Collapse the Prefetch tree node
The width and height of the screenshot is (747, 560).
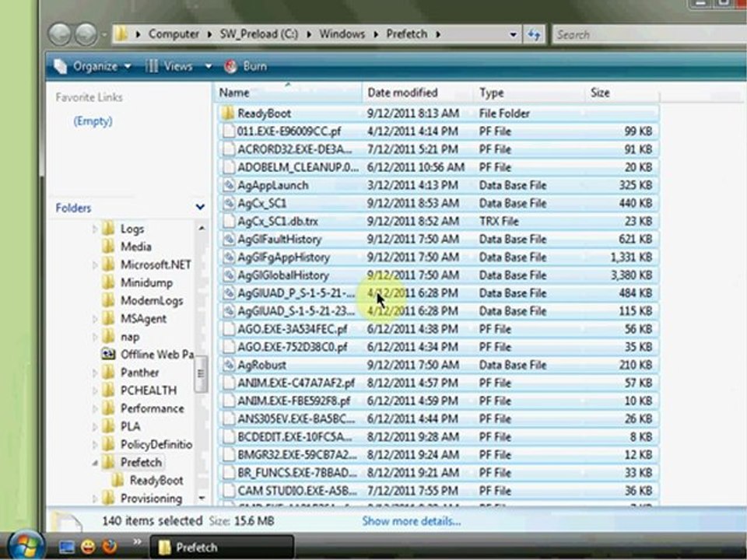(94, 462)
